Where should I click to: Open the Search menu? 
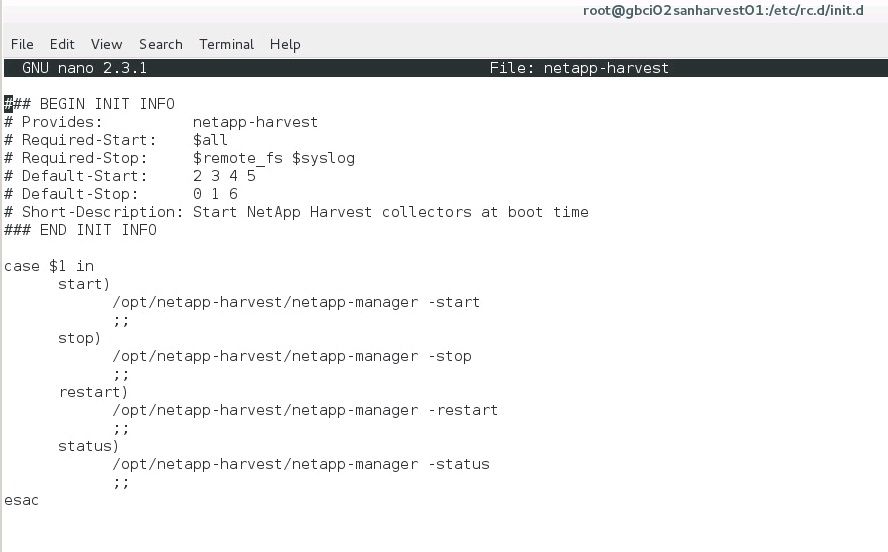pos(160,44)
